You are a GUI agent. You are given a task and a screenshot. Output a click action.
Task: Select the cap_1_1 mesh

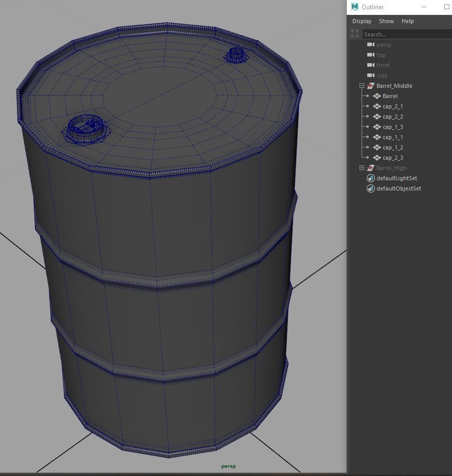click(392, 137)
